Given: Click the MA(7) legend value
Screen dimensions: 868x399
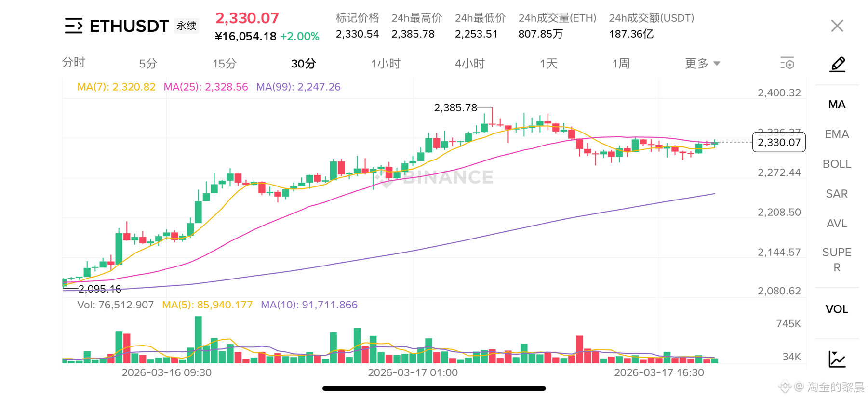Looking at the screenshot, I should 116,87.
